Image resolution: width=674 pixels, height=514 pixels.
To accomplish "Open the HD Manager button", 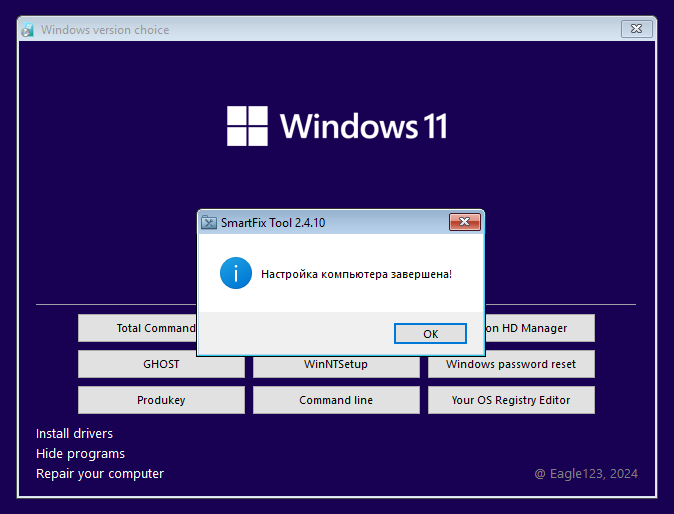I will [x=540, y=328].
